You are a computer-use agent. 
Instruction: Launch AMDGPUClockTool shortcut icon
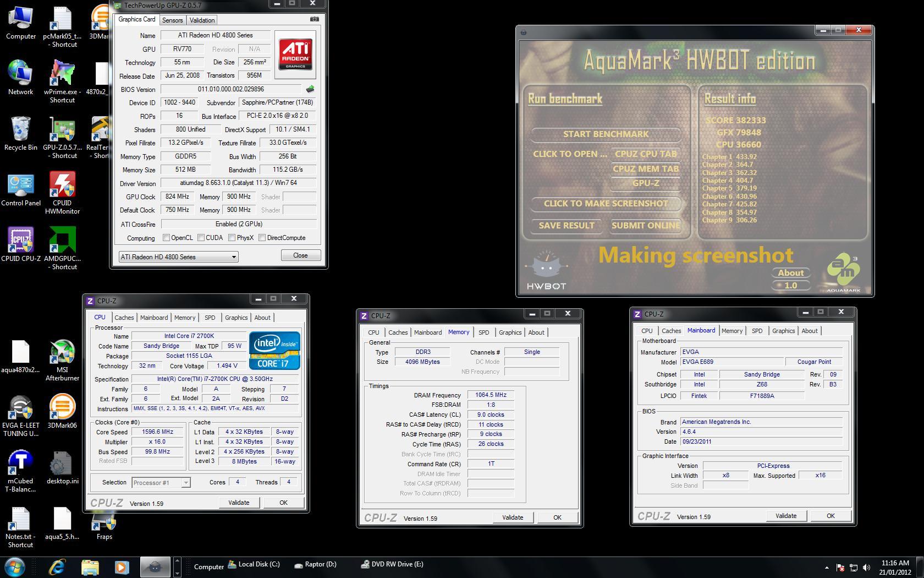(x=62, y=249)
